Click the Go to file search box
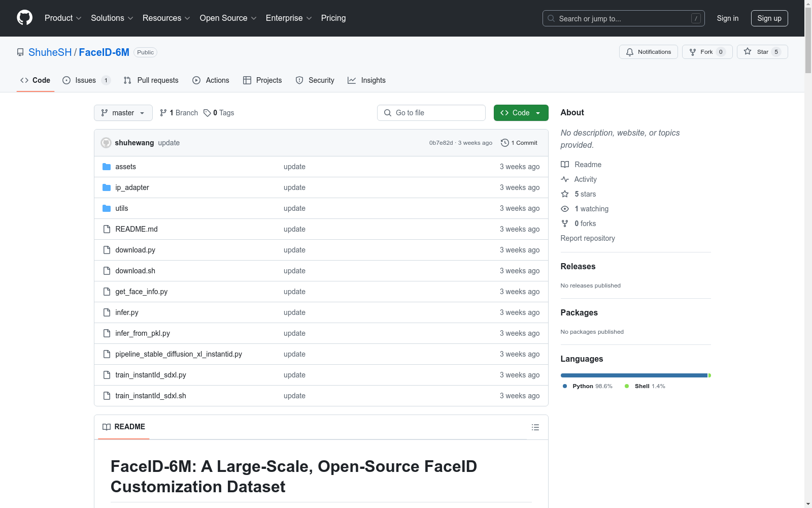The height and width of the screenshot is (508, 812). coord(431,113)
